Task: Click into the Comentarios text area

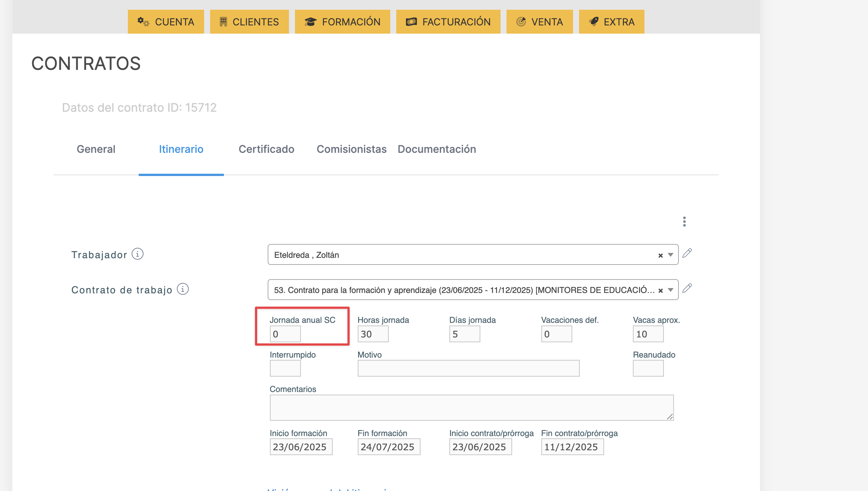Action: tap(471, 407)
